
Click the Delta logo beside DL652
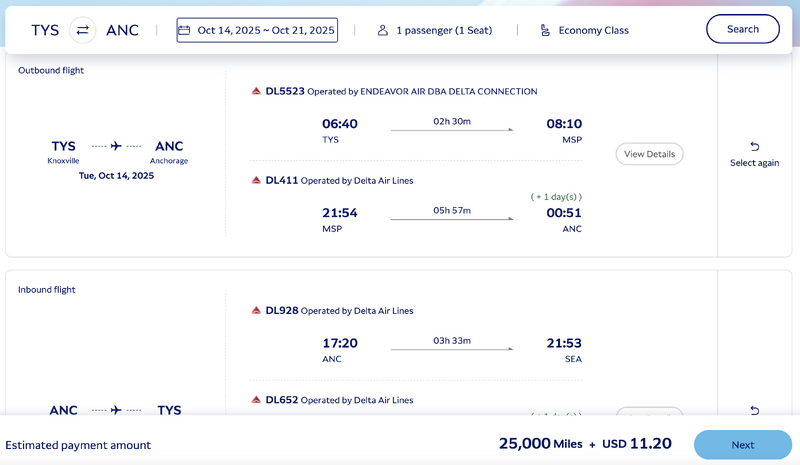(257, 400)
